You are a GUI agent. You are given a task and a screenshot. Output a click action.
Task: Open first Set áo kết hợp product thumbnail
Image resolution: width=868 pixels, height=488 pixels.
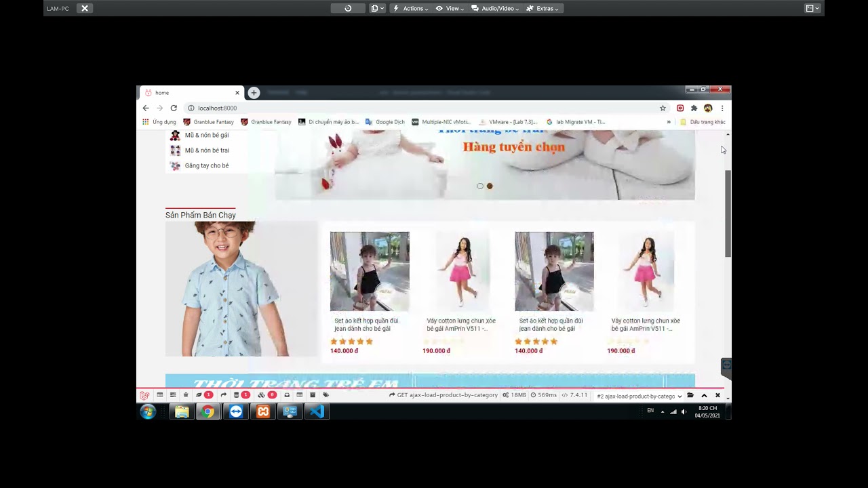(370, 271)
